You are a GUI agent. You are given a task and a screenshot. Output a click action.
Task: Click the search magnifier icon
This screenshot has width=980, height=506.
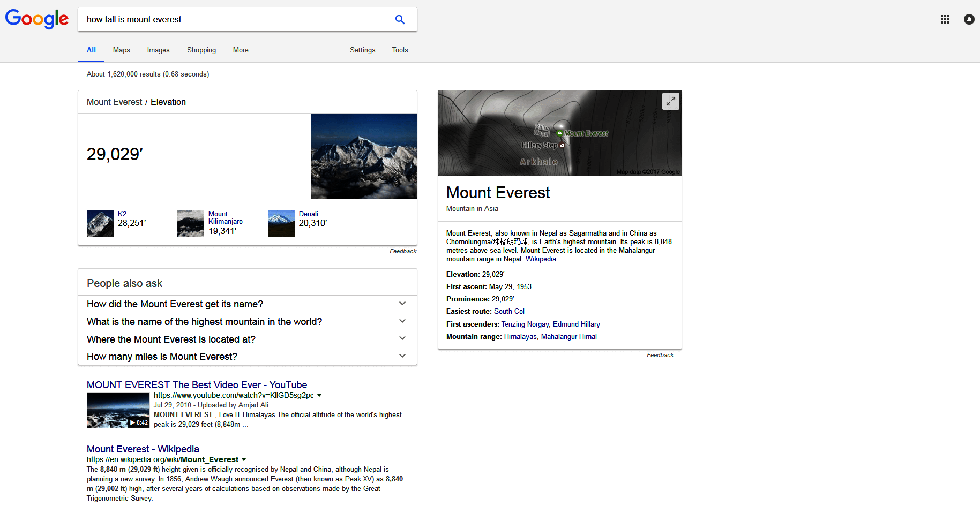click(400, 19)
